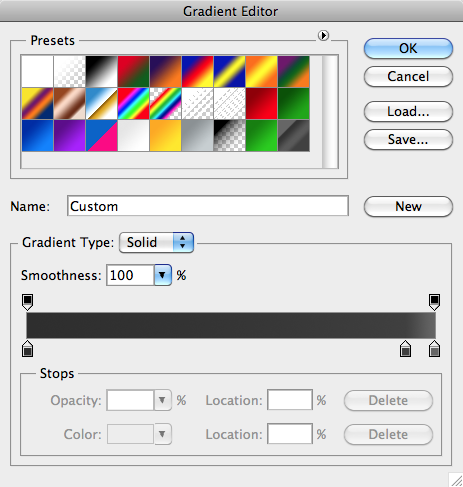Select the rightmost color stop below gradient bar
Viewport: 463px width, 487px height.
pos(434,349)
